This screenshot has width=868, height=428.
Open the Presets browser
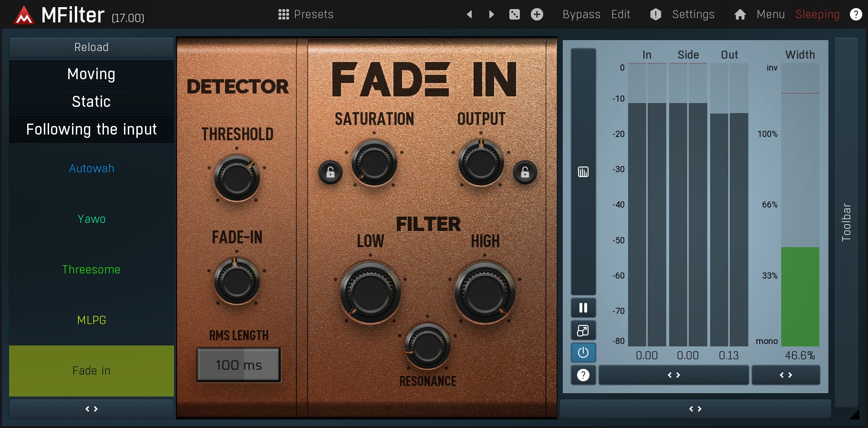point(306,14)
